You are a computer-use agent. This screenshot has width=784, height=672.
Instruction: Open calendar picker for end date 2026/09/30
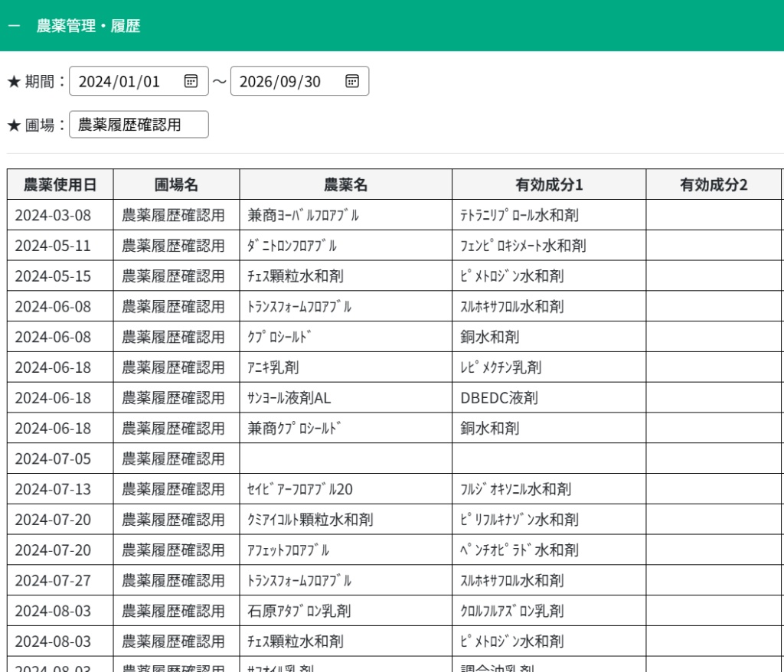352,81
